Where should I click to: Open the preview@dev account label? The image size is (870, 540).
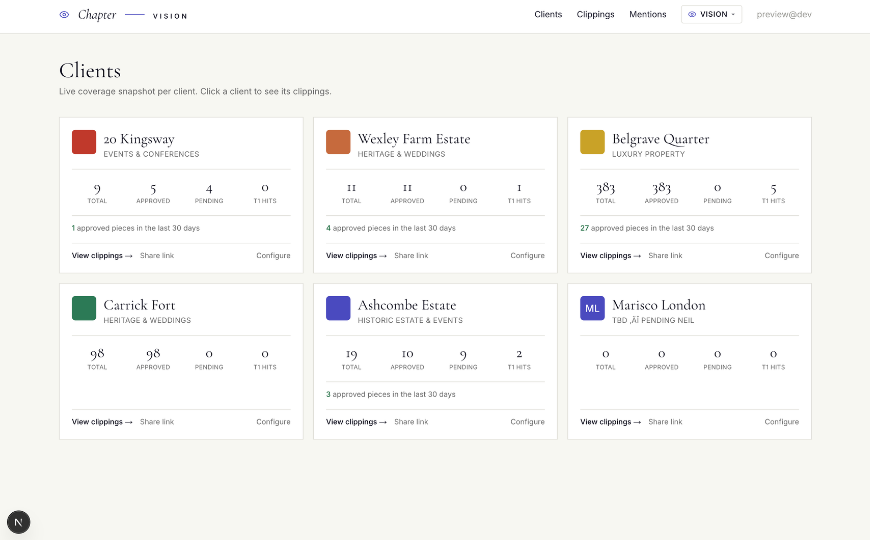pos(783,14)
